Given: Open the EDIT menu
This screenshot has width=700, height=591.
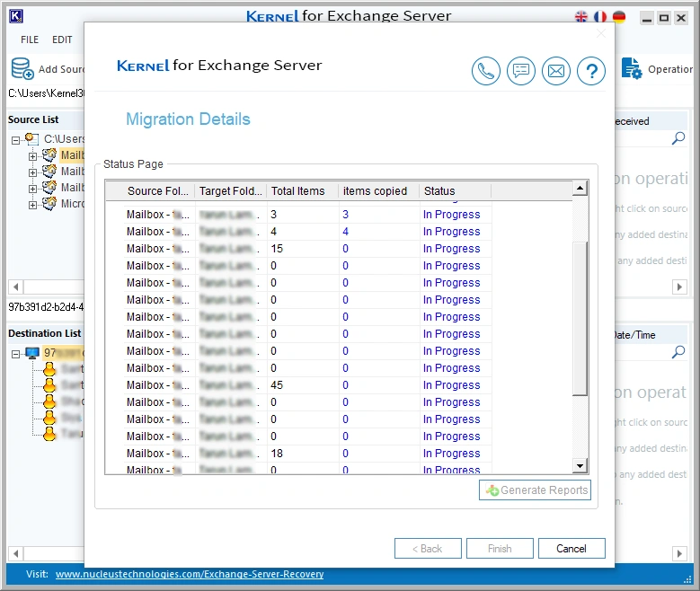Looking at the screenshot, I should (62, 40).
